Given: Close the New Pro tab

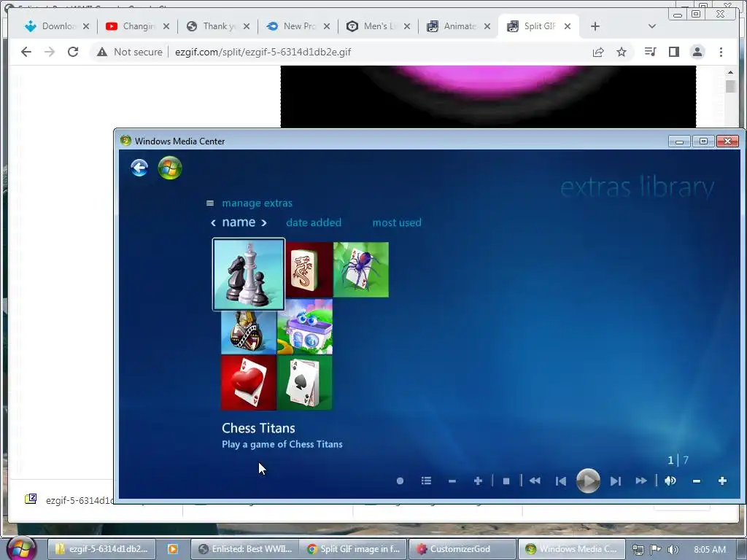Looking at the screenshot, I should [327, 26].
